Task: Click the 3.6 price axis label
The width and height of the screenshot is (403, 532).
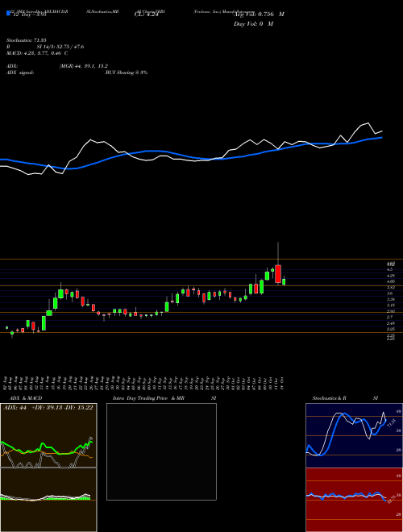Action: (390, 293)
